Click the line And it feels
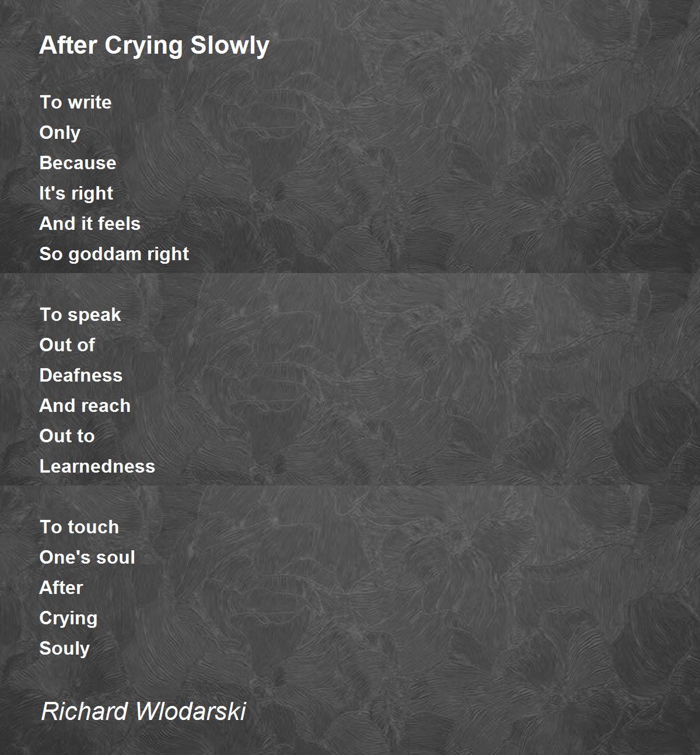Image resolution: width=700 pixels, height=755 pixels. 90,223
